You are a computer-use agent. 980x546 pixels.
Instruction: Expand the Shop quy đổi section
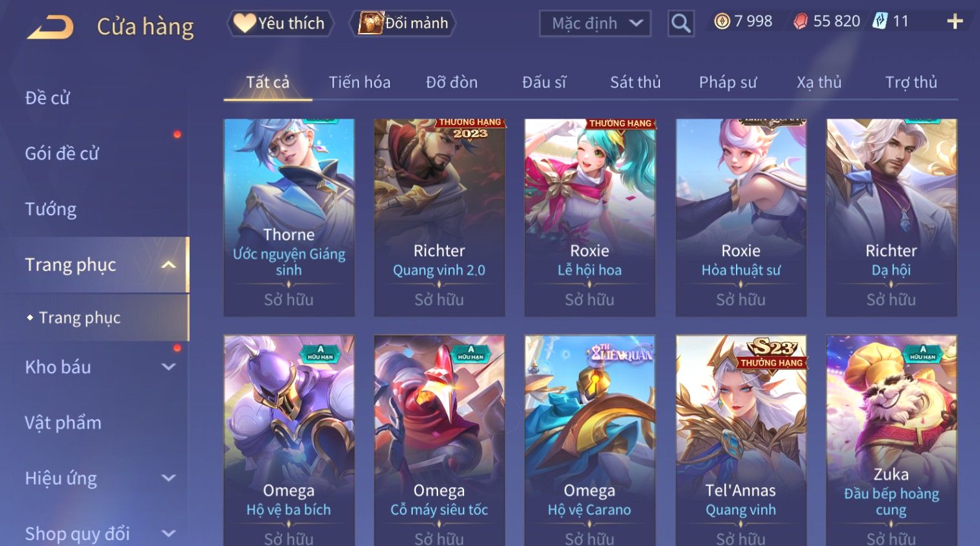click(168, 534)
